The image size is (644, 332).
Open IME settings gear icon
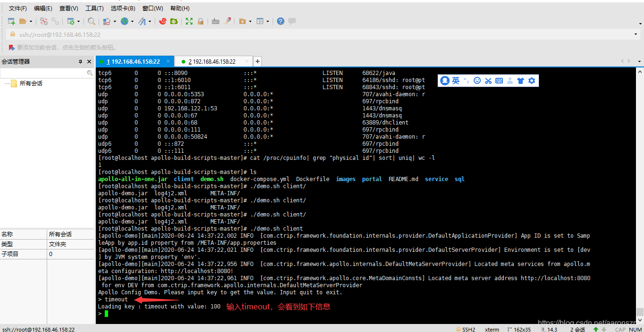pyautogui.click(x=532, y=81)
